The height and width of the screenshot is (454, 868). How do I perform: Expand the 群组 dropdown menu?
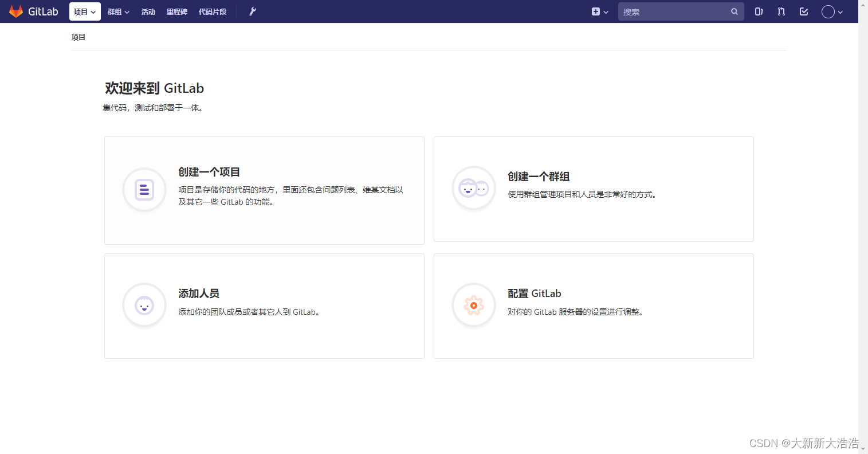pyautogui.click(x=119, y=11)
